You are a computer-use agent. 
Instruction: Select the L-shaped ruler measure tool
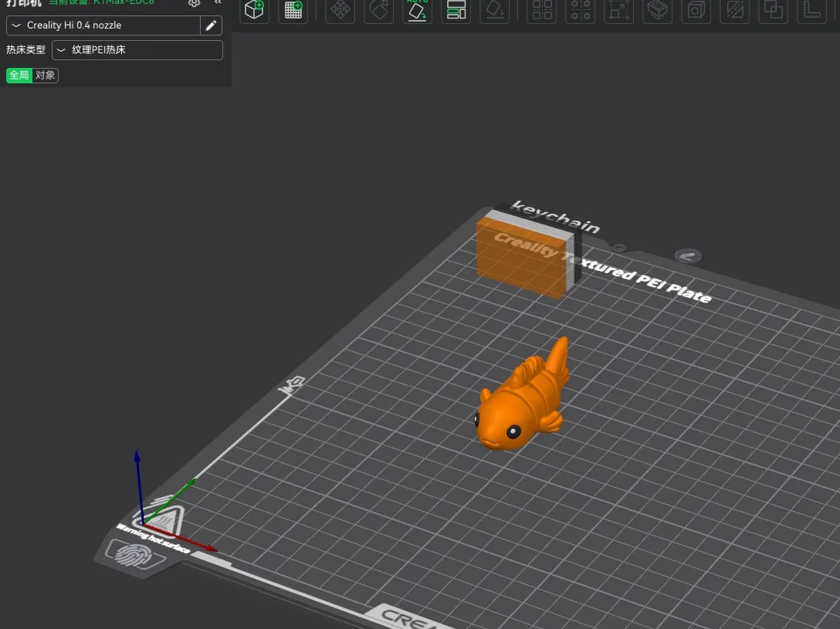point(811,9)
